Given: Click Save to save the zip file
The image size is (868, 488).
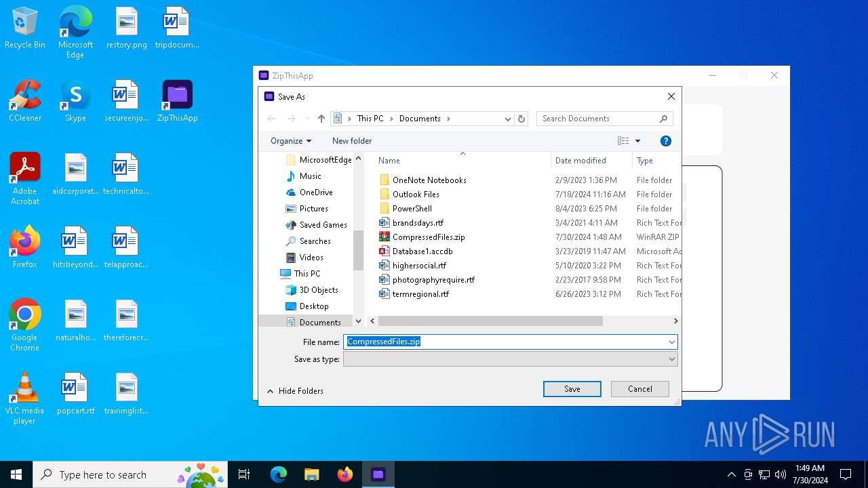Looking at the screenshot, I should 572,389.
